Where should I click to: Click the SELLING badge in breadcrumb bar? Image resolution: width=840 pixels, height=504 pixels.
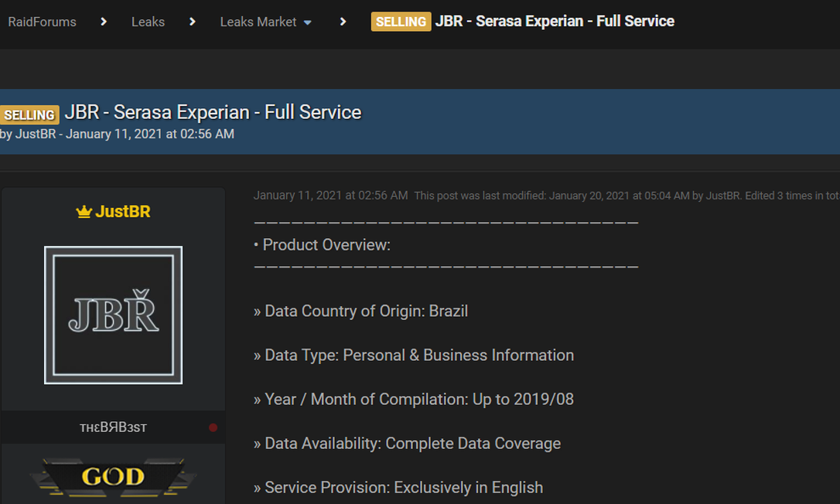point(401,22)
